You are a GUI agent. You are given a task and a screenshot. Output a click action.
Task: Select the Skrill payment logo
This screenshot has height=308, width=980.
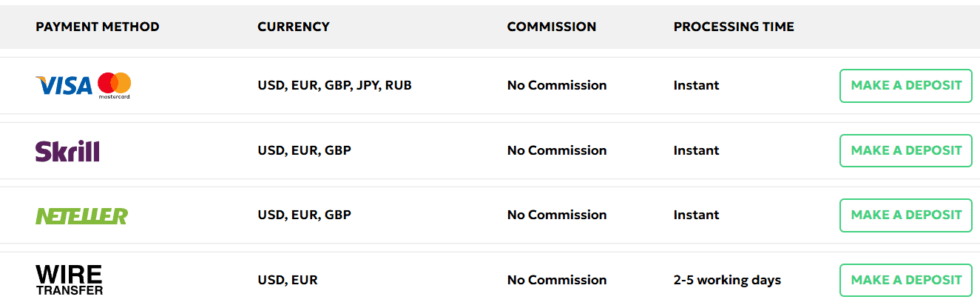point(67,150)
